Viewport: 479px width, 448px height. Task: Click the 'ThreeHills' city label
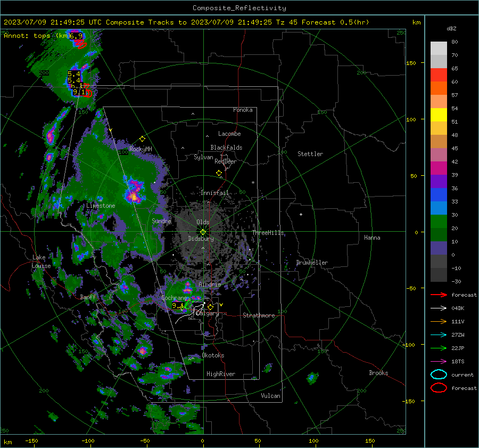pyautogui.click(x=268, y=233)
